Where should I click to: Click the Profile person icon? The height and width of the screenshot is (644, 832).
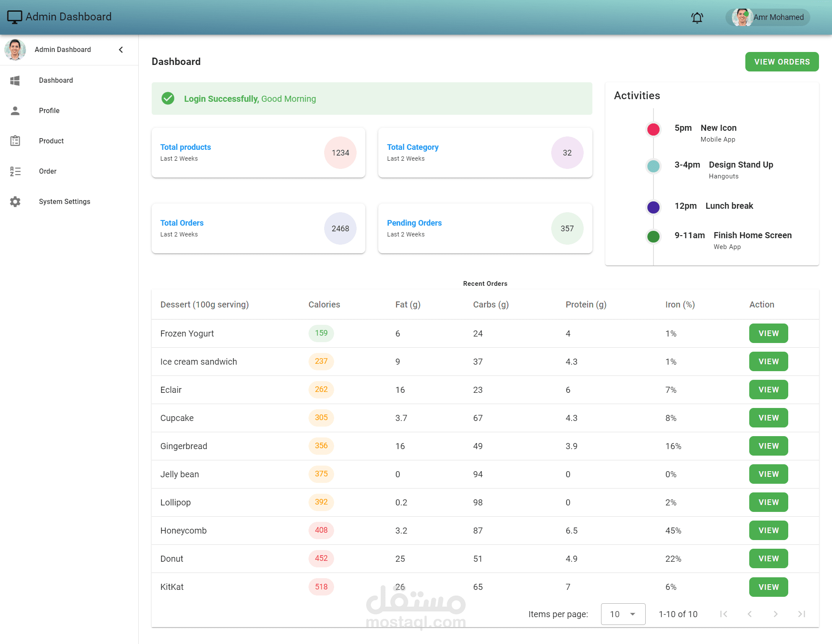(x=15, y=111)
